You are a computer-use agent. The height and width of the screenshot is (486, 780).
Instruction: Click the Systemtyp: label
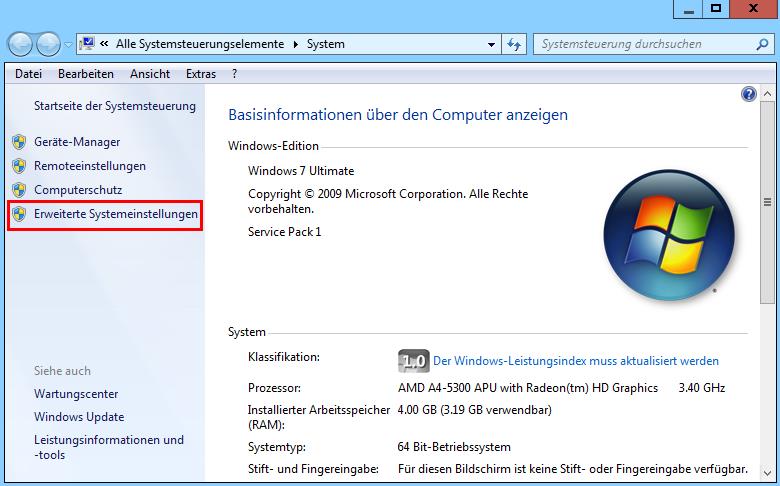(277, 447)
